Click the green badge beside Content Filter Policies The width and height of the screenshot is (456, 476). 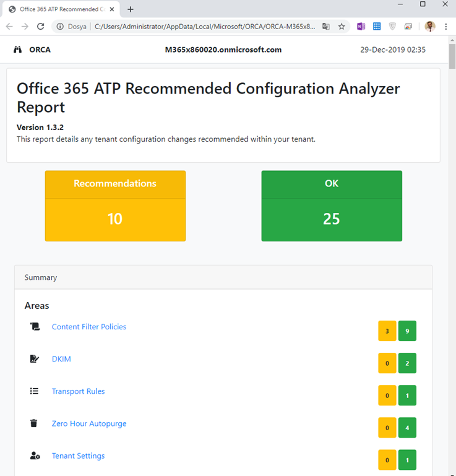pyautogui.click(x=407, y=331)
